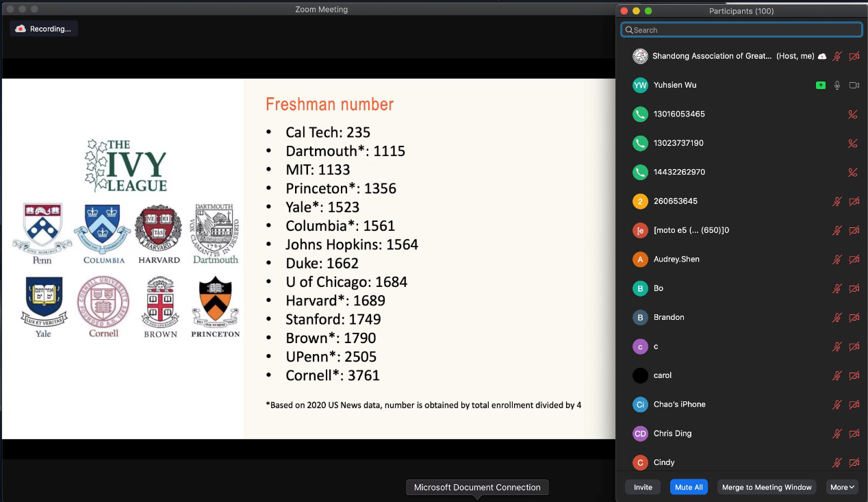
Task: Click Chao's iPhone muted mic icon
Action: (x=837, y=404)
